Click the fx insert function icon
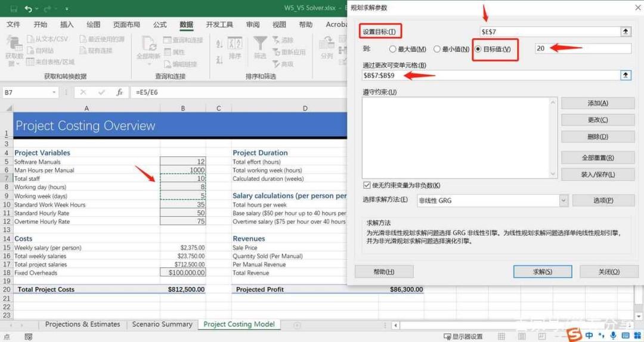 pyautogui.click(x=119, y=93)
